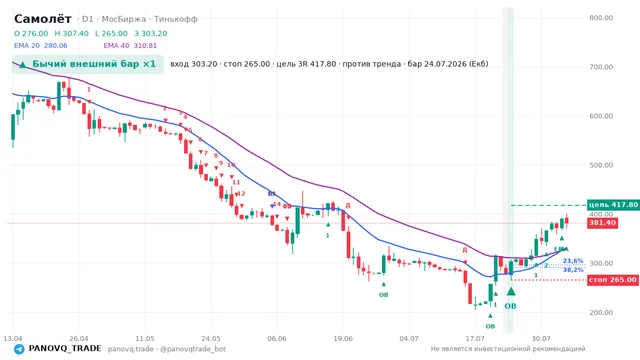
Task: Click the date axis label 17.07
Action: click(475, 339)
